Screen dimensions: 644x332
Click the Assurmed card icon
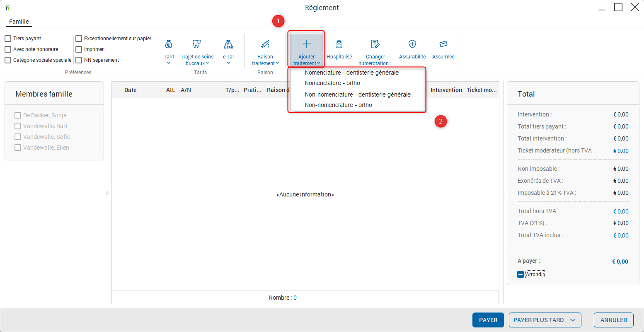click(443, 44)
